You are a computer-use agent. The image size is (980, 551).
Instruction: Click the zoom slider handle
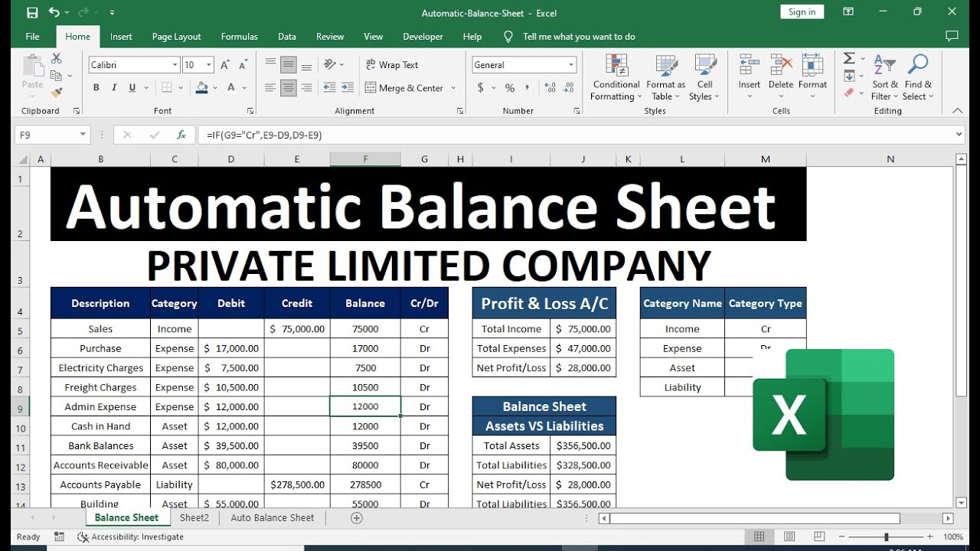[x=886, y=536]
